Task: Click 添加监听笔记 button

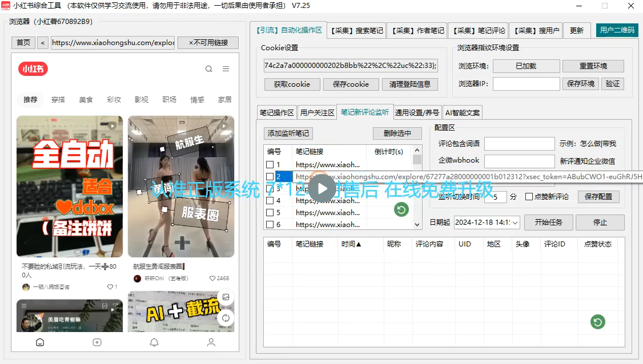Action: 288,134
